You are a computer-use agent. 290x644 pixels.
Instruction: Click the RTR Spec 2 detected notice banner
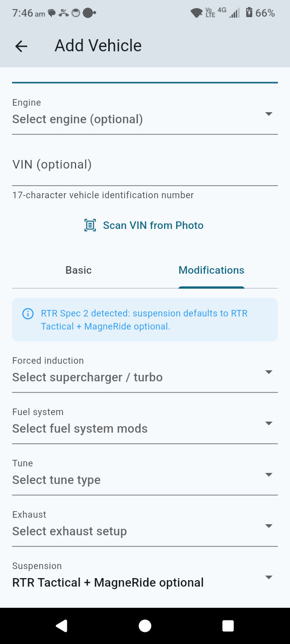[x=144, y=319]
